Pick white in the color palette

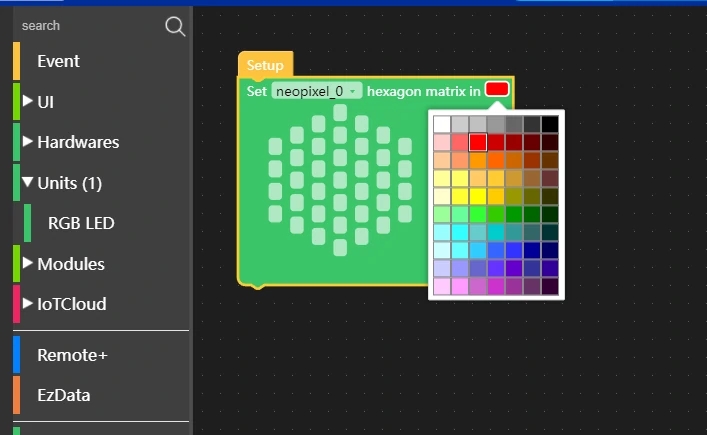tap(441, 124)
